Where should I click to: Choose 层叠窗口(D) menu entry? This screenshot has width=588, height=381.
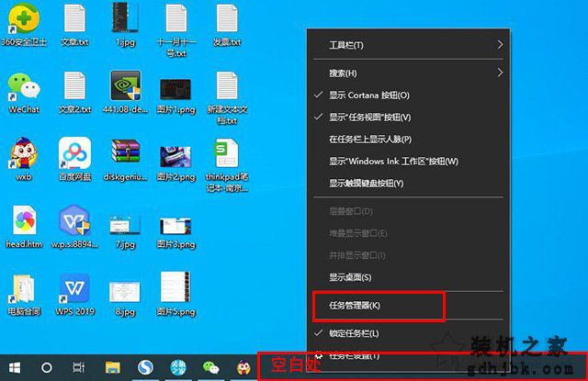coord(408,211)
